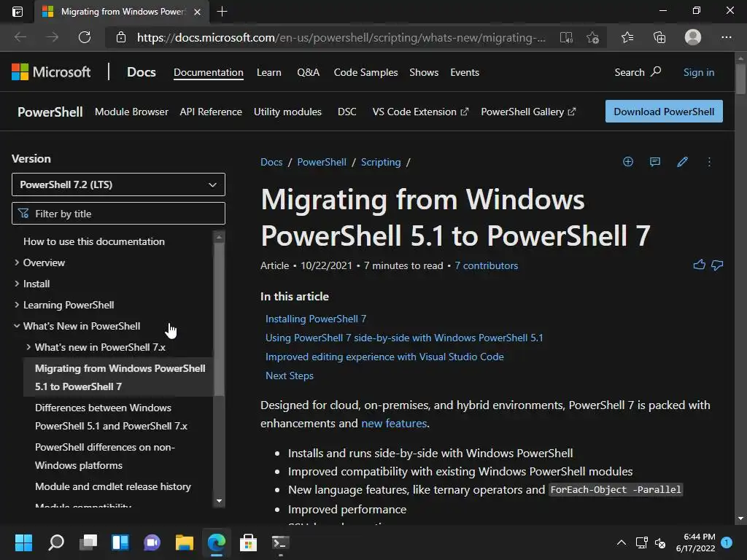
Task: Click the Edit pencil icon
Action: tap(682, 162)
